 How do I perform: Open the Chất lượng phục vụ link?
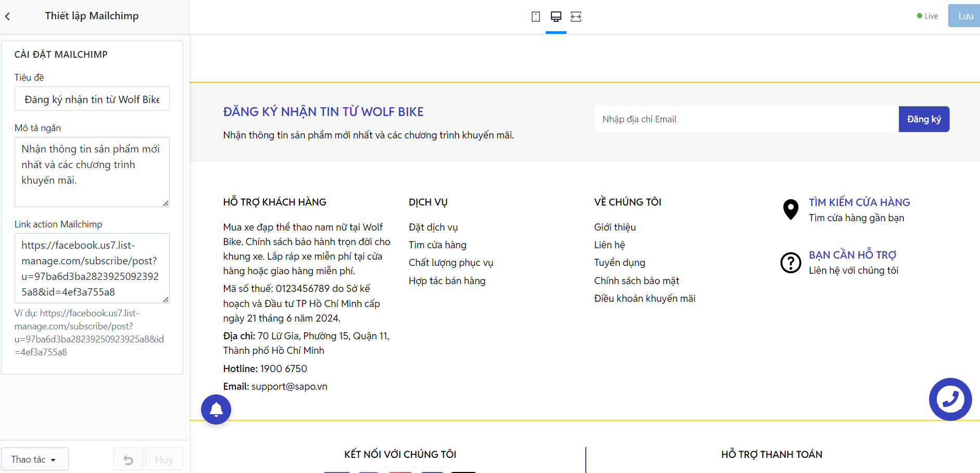coord(451,263)
